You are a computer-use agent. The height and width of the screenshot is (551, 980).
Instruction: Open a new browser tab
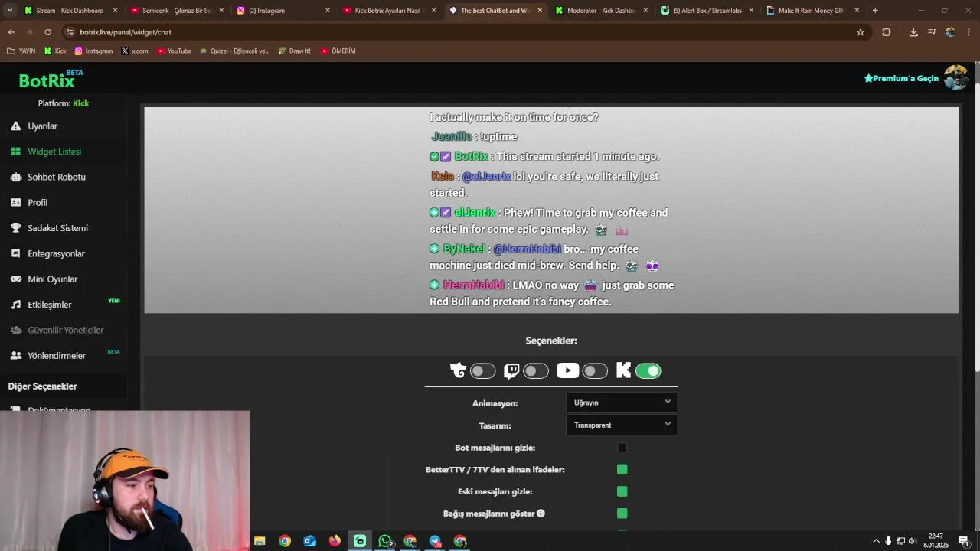click(x=875, y=11)
